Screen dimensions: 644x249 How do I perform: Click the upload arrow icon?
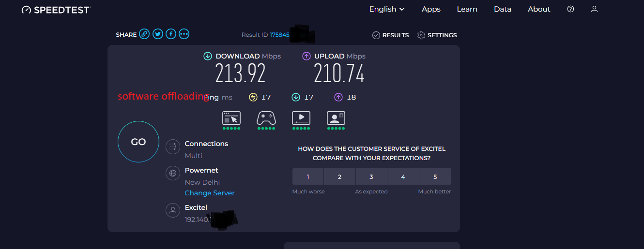pyautogui.click(x=307, y=56)
